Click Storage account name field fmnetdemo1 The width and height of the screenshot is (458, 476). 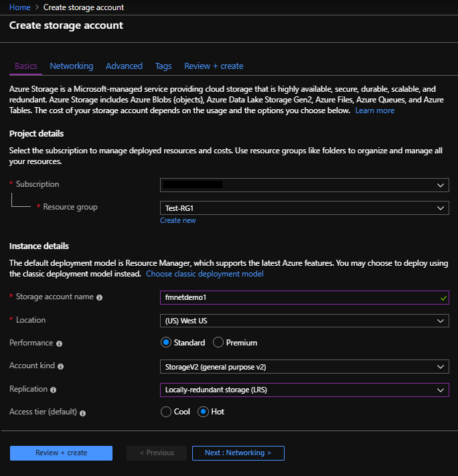[x=304, y=297]
